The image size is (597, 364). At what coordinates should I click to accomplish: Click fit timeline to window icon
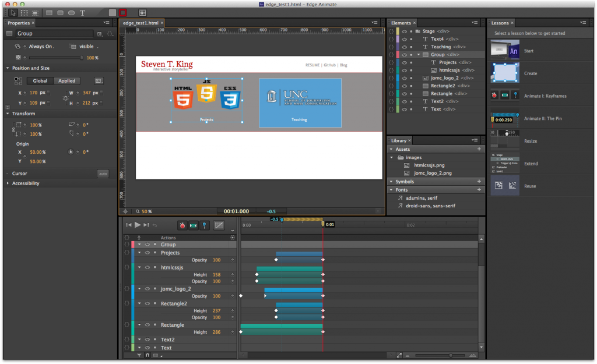coord(399,355)
